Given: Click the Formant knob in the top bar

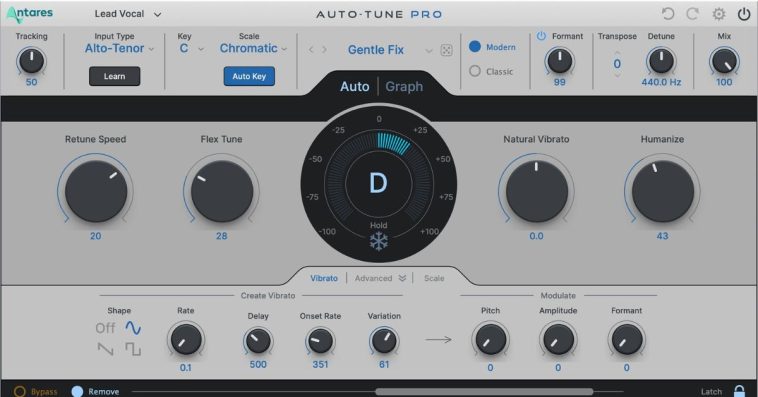Looking at the screenshot, I should pos(559,61).
